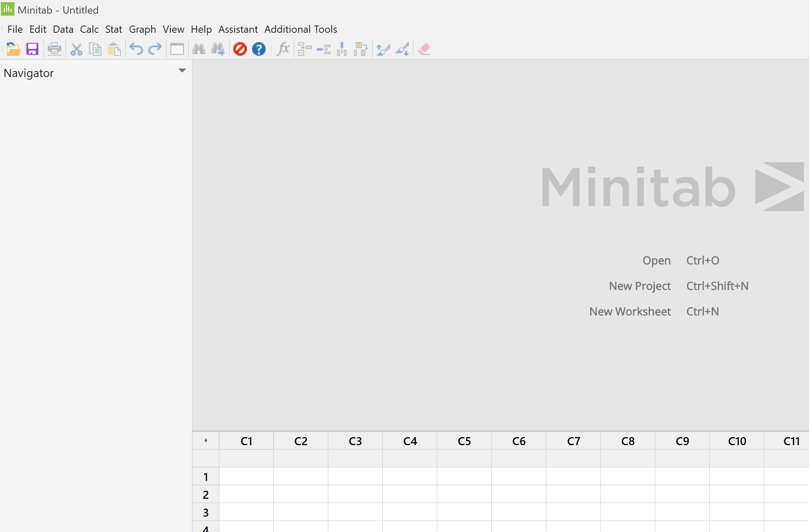809x532 pixels.
Task: Open the Additional Tools menu
Action: click(x=301, y=29)
